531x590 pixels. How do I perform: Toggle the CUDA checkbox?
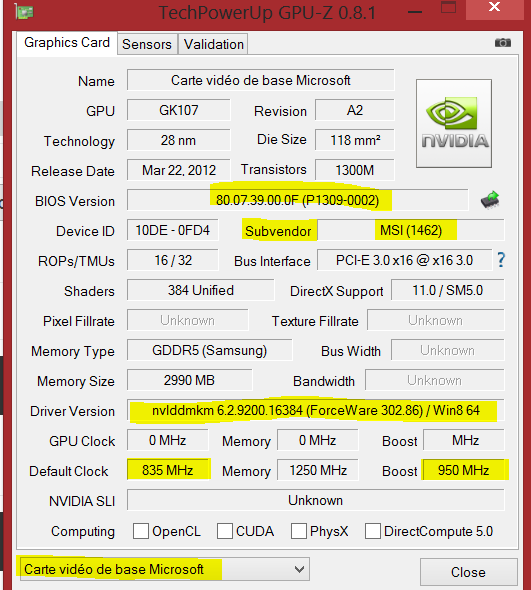point(225,531)
